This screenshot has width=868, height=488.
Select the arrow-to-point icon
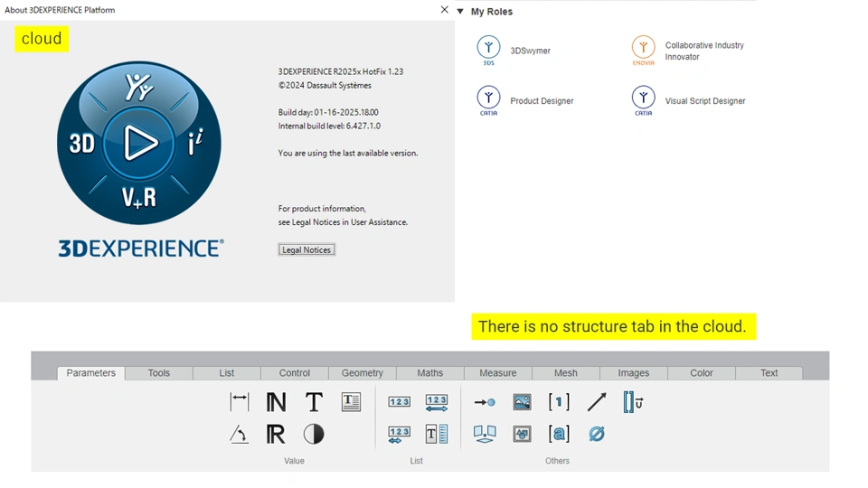485,402
